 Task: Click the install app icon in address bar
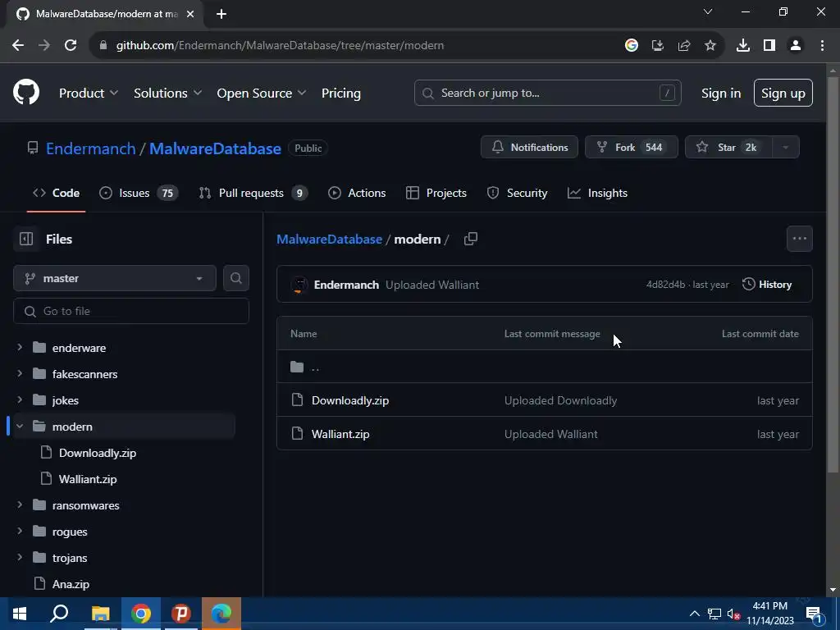pyautogui.click(x=658, y=46)
